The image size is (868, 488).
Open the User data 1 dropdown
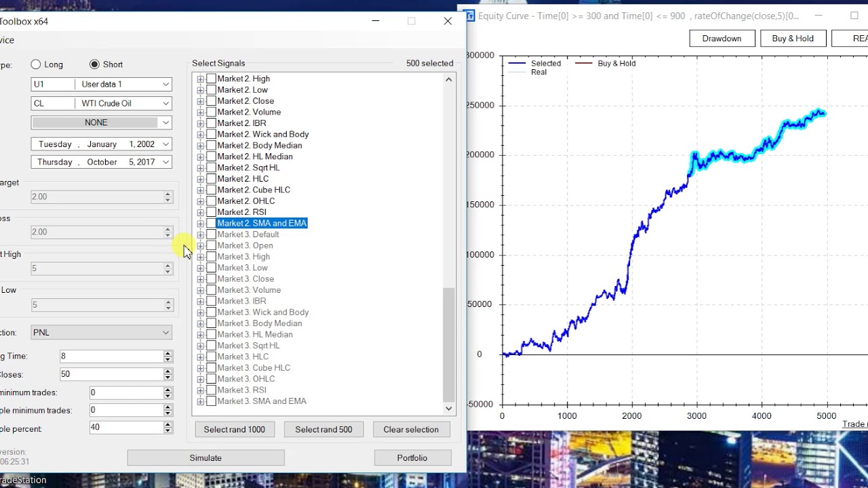[165, 84]
